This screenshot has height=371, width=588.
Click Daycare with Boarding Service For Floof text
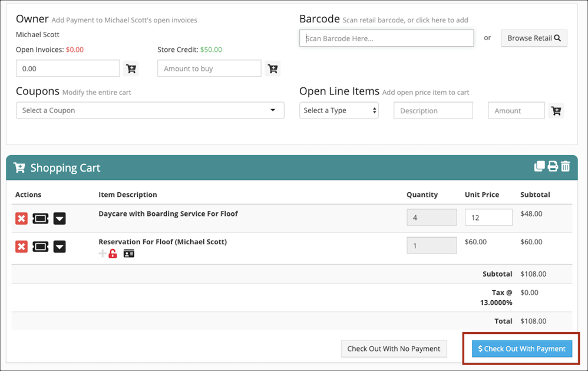[168, 214]
